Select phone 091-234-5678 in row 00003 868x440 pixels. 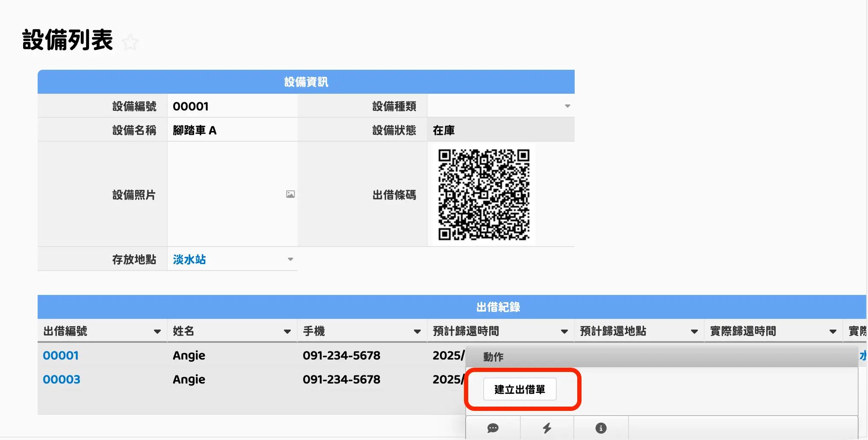tap(342, 379)
